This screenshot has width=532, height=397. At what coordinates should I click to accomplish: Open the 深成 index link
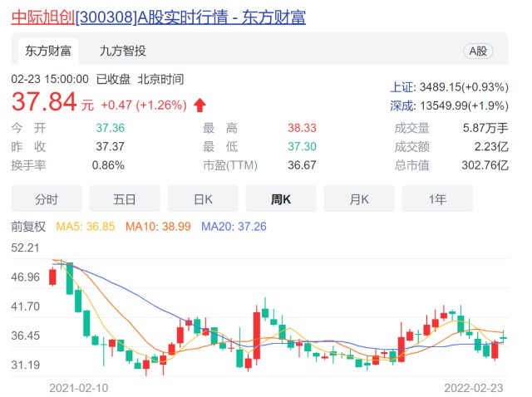click(401, 105)
